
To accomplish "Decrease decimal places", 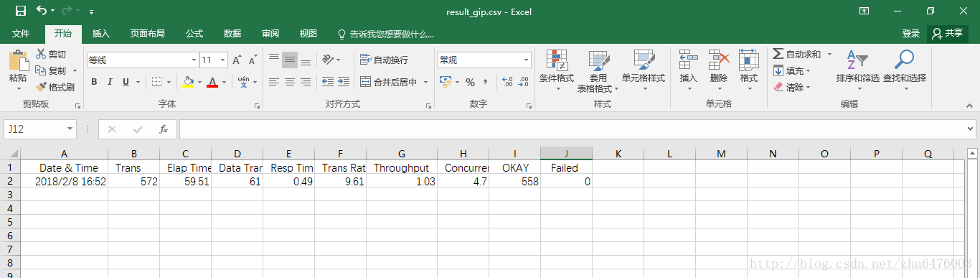I will 523,82.
